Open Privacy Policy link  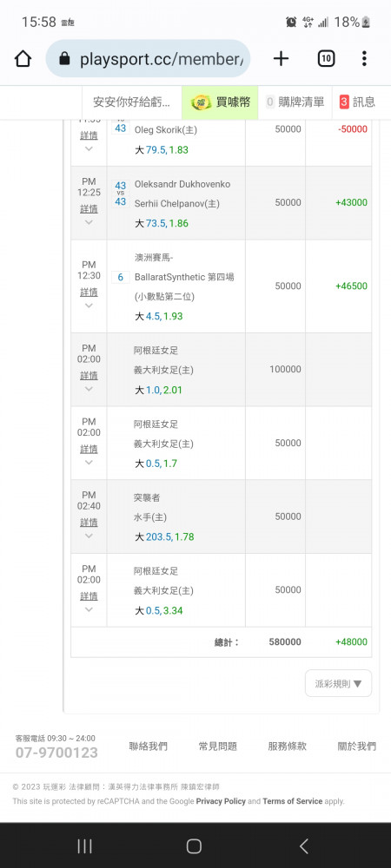(221, 801)
